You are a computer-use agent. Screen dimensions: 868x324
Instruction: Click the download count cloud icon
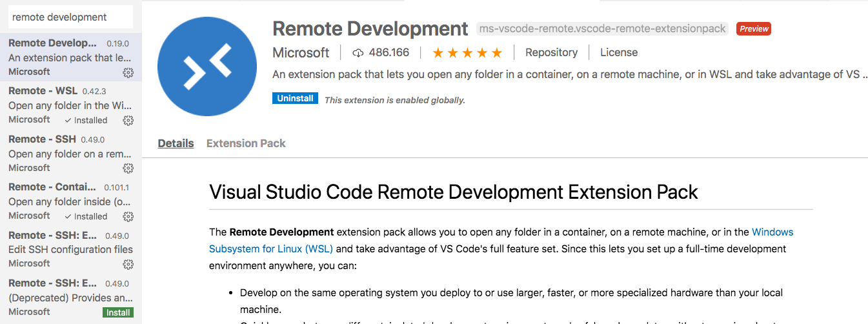point(358,52)
